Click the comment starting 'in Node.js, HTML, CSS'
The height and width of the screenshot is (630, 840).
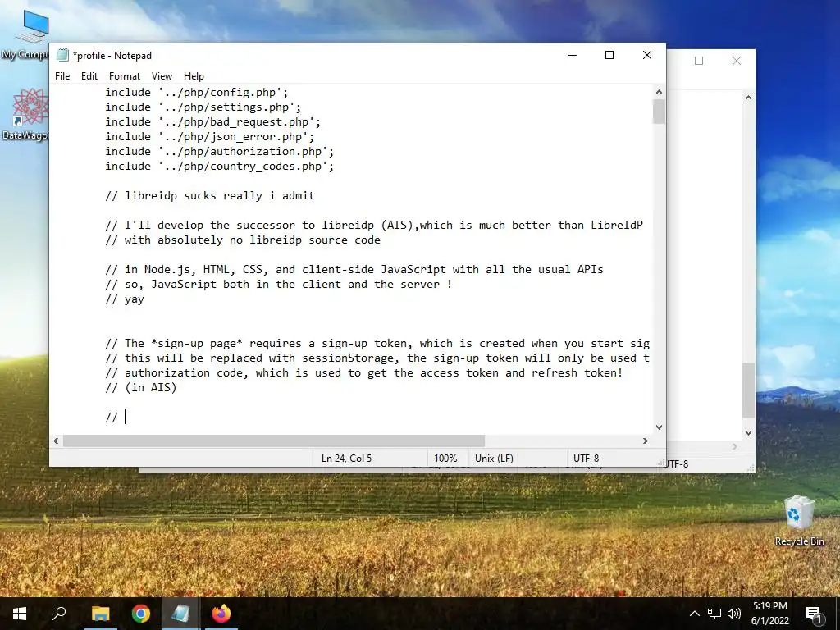coord(354,269)
